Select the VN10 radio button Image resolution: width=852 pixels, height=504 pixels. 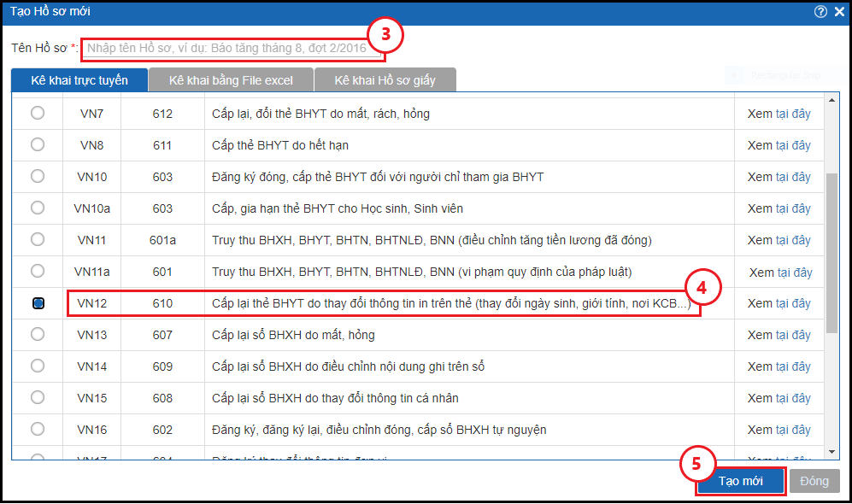tap(38, 176)
